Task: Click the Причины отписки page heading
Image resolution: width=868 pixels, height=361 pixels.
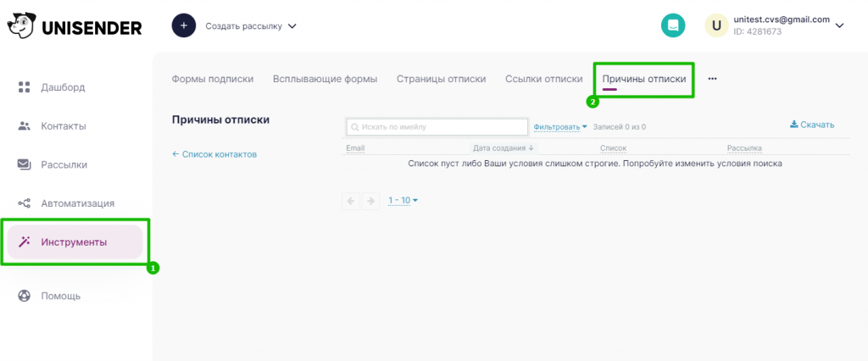Action: pyautogui.click(x=221, y=119)
